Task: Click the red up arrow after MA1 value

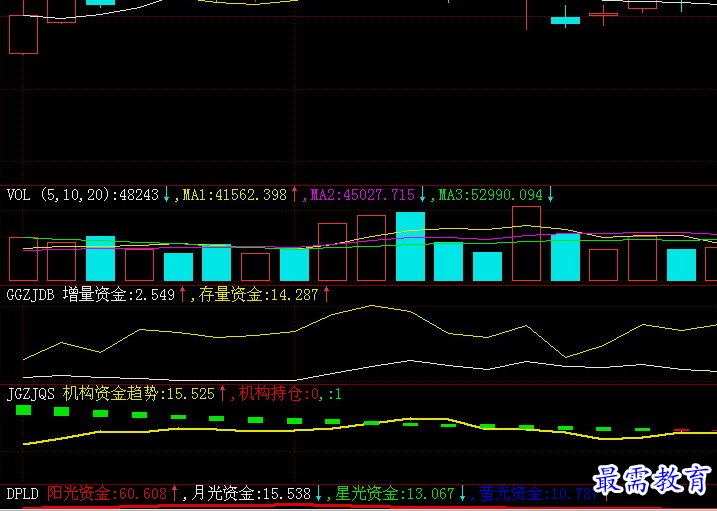Action: (x=295, y=194)
